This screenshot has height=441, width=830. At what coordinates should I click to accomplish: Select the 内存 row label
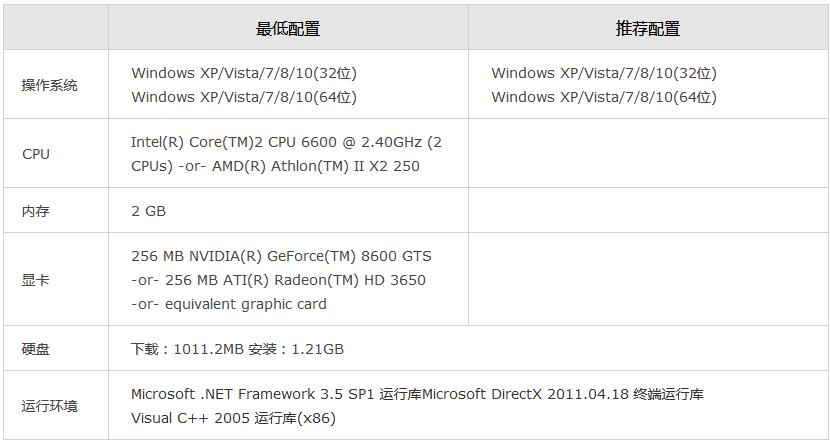tap(36, 211)
